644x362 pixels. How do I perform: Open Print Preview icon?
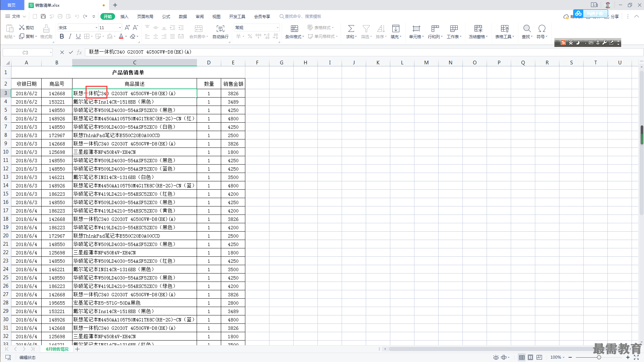68,16
